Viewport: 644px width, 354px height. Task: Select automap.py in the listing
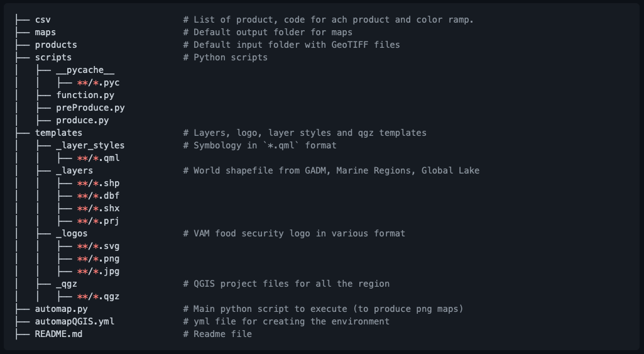point(61,309)
